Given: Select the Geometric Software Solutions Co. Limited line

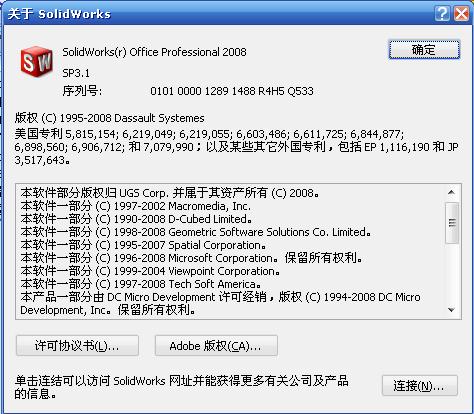Looking at the screenshot, I should click(196, 232).
